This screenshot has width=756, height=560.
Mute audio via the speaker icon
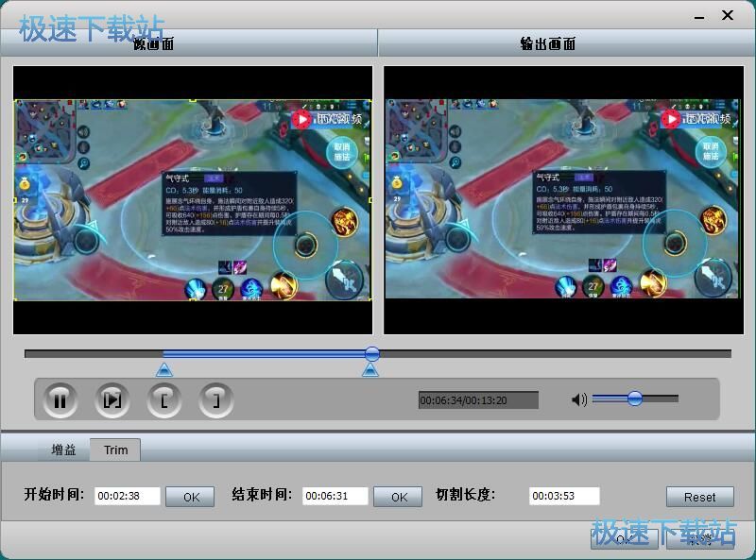(579, 399)
